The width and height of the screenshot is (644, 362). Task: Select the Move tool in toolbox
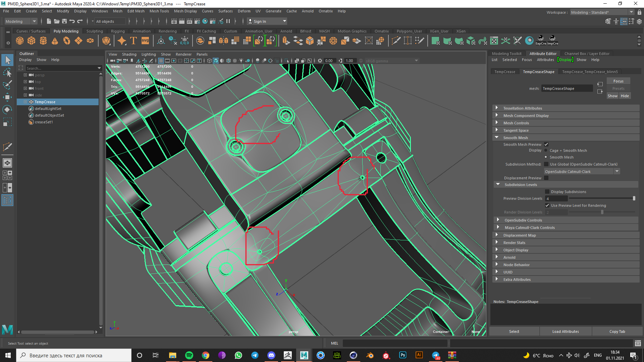pos(7,97)
